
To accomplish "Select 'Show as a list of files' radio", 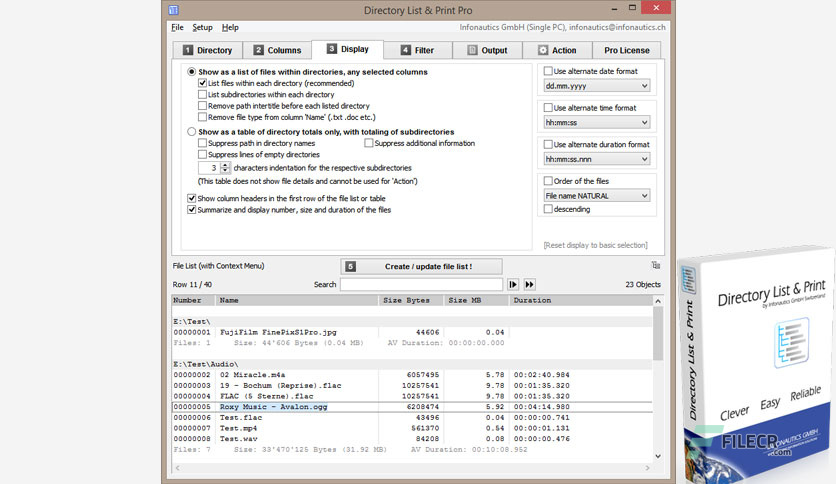I will (191, 71).
